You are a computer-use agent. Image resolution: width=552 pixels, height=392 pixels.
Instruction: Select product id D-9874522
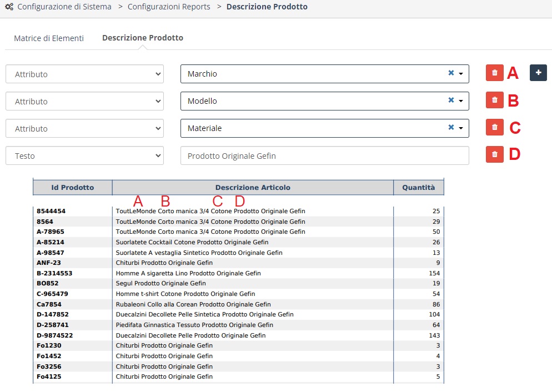click(54, 335)
